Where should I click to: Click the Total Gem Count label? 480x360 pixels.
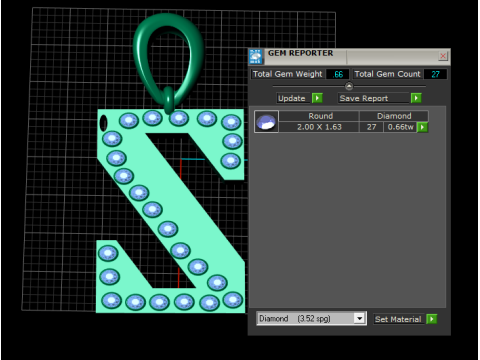[x=387, y=74]
